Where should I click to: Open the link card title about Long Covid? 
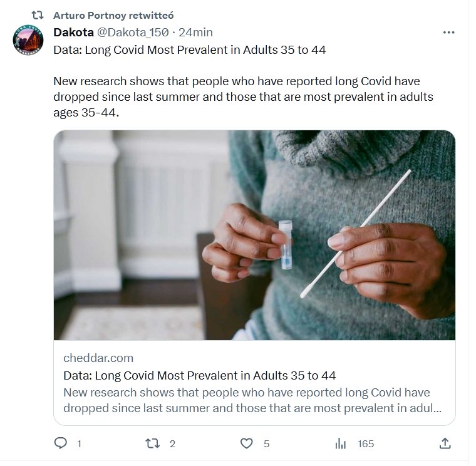(200, 376)
